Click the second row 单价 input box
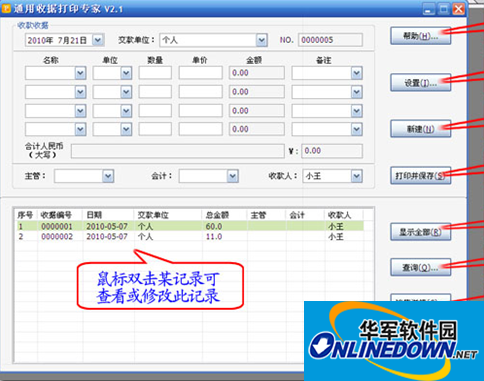Viewport: 484px width, 381px height. click(201, 92)
